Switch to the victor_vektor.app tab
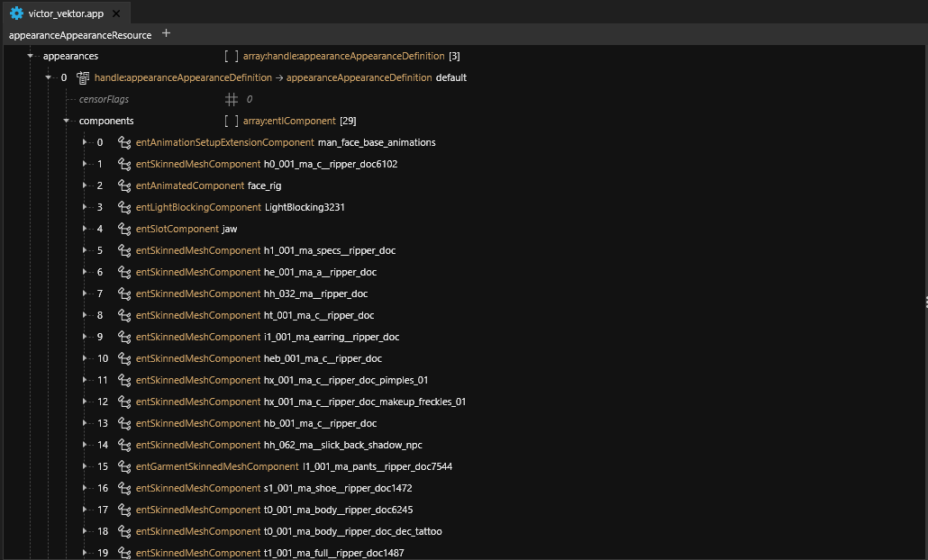Image resolution: width=928 pixels, height=560 pixels. tap(66, 14)
